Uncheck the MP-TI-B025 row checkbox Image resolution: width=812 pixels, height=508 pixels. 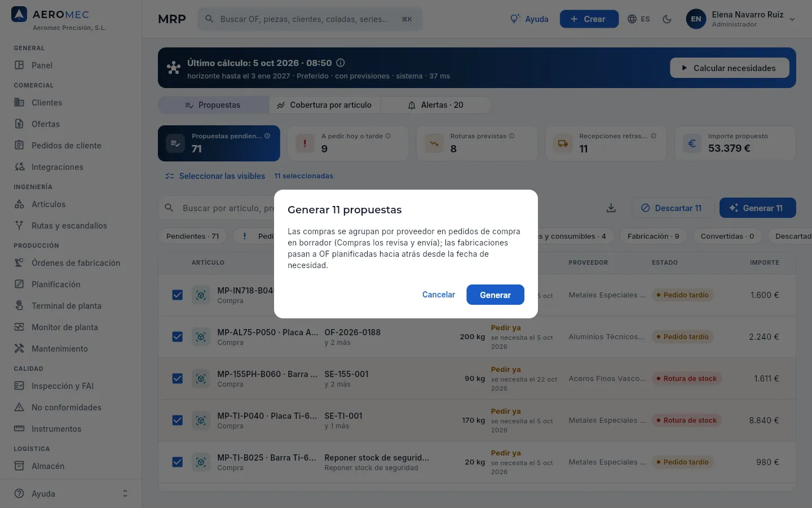pyautogui.click(x=177, y=462)
